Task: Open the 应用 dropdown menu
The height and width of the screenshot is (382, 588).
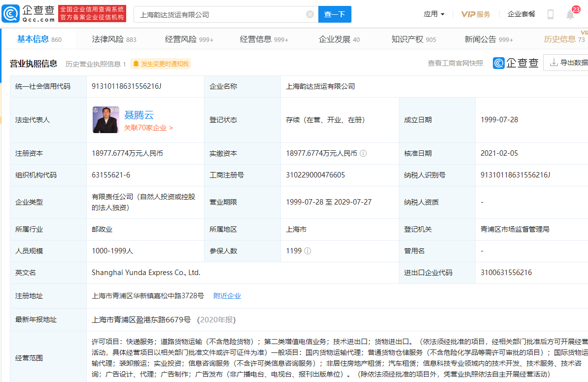Action: 434,14
